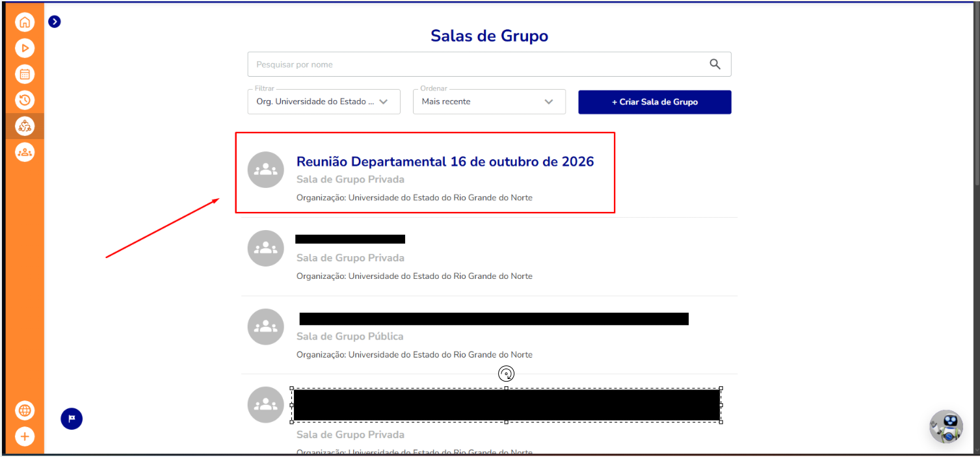This screenshot has width=980, height=457.
Task: Click the magnifying glass search icon
Action: [715, 64]
